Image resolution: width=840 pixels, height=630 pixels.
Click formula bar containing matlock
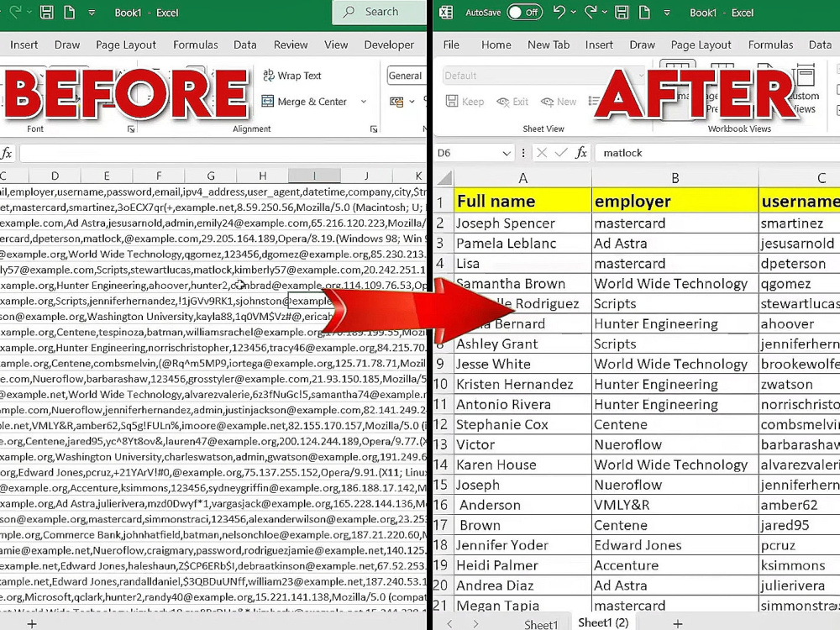click(718, 153)
